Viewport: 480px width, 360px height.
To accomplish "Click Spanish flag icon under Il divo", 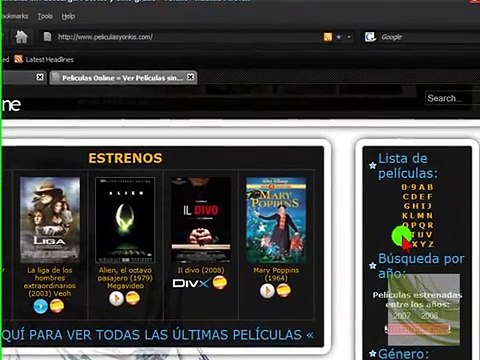I will click(x=220, y=283).
